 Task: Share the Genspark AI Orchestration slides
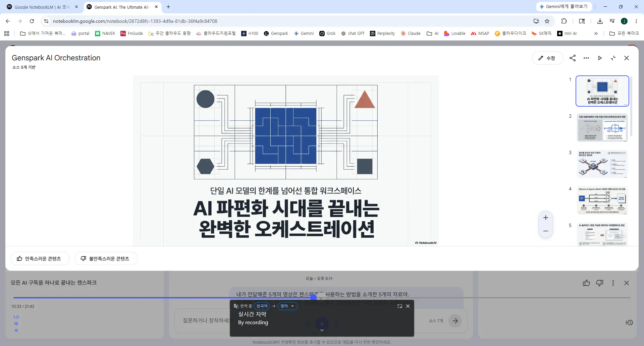coord(573,58)
